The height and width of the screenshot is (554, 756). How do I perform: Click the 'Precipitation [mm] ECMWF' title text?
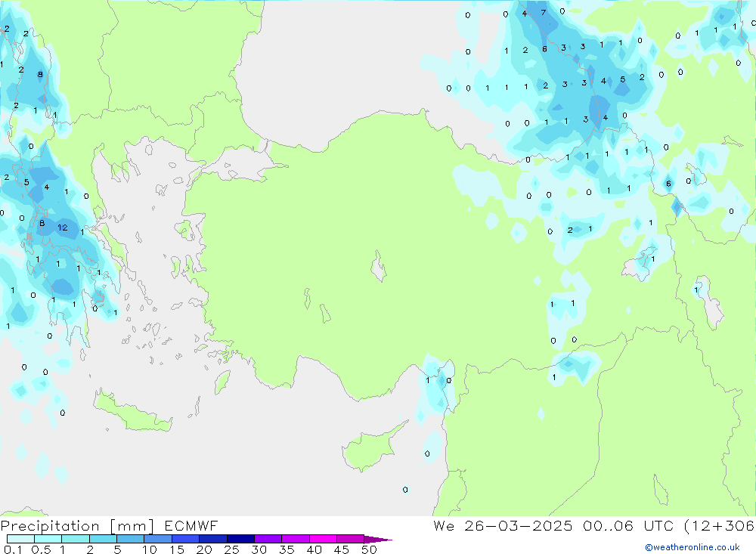(110, 526)
